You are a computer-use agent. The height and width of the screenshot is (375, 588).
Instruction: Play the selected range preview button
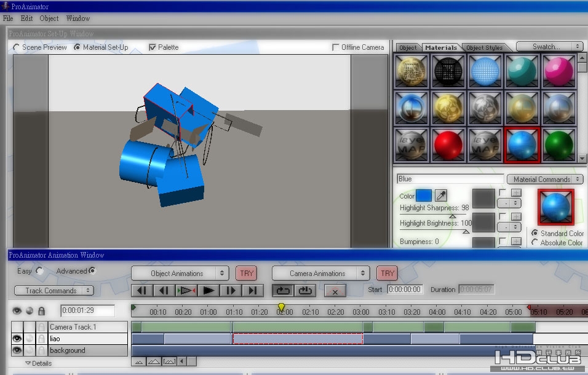[186, 290]
